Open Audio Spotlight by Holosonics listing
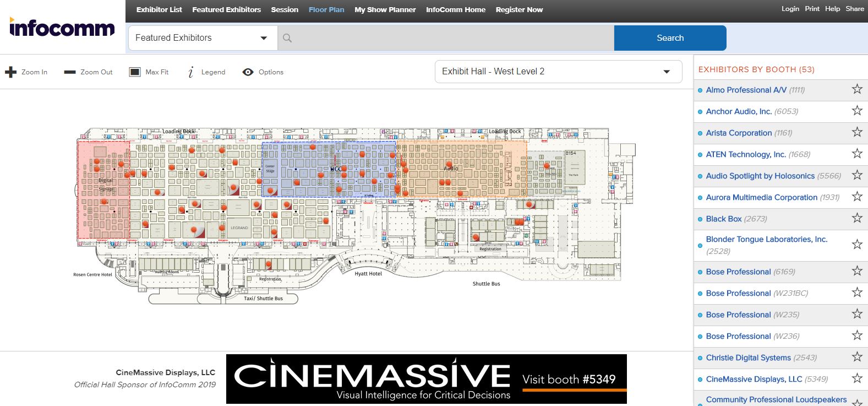This screenshot has height=406, width=868. click(760, 176)
